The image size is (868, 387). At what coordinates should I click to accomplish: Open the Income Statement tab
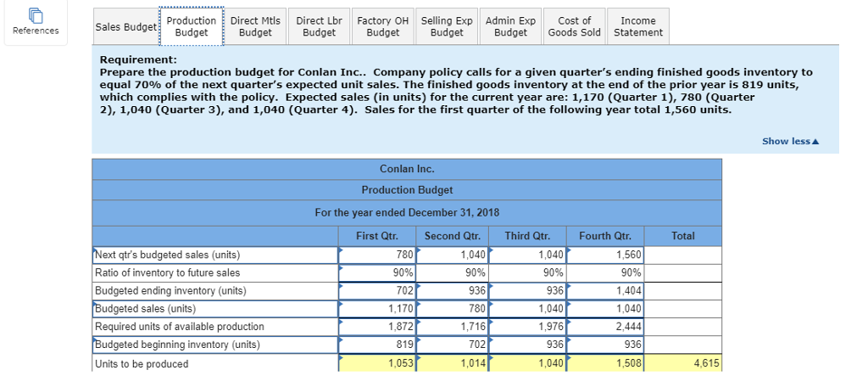click(x=637, y=26)
